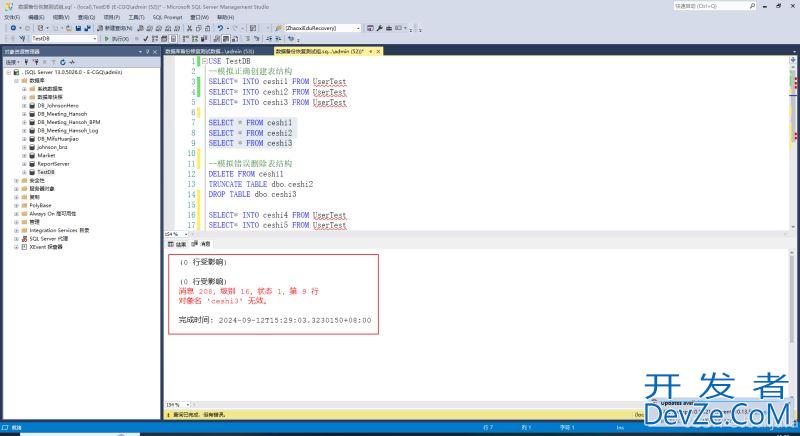Click the Refresh icon in Object Explorer toolbar
The height and width of the screenshot is (436, 800).
[x=63, y=62]
